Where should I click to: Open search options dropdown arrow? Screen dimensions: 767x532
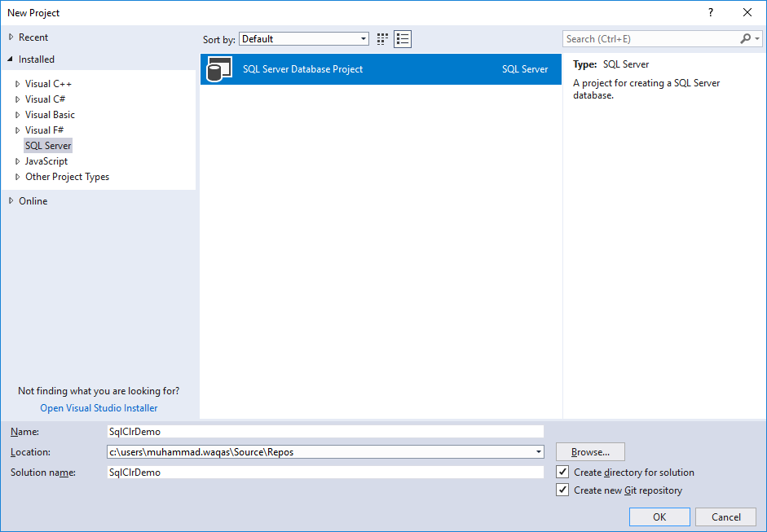click(x=756, y=38)
